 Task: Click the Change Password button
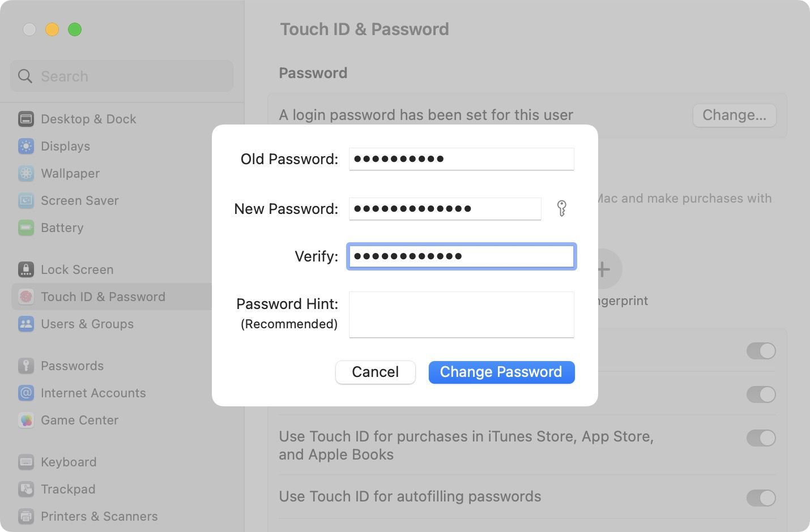(x=501, y=372)
